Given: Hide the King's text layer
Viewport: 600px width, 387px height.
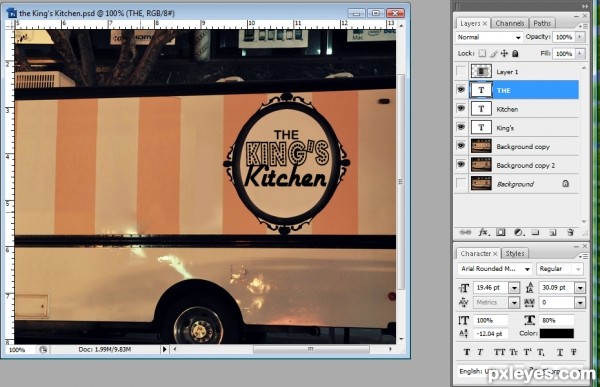Looking at the screenshot, I should (461, 127).
